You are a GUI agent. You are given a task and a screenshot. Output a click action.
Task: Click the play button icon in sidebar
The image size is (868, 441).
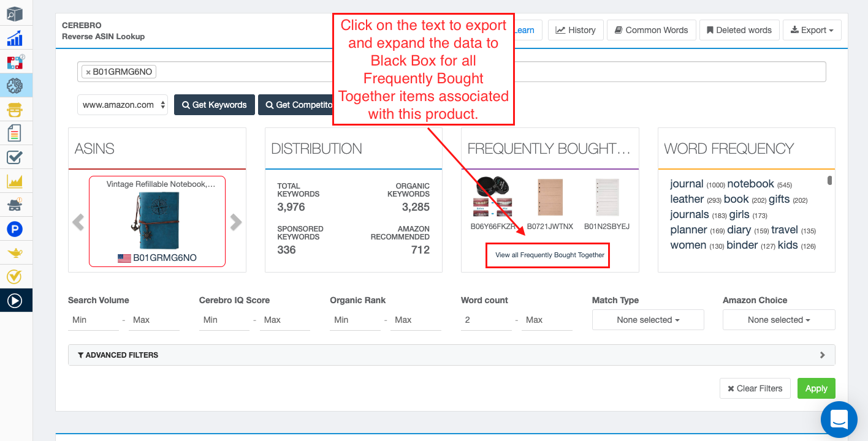click(x=15, y=301)
